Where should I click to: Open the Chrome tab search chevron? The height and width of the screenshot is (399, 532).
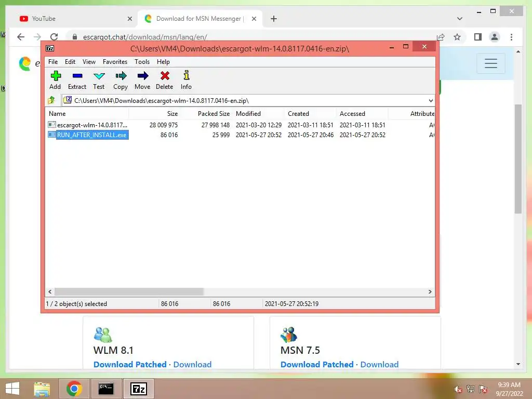point(460,19)
